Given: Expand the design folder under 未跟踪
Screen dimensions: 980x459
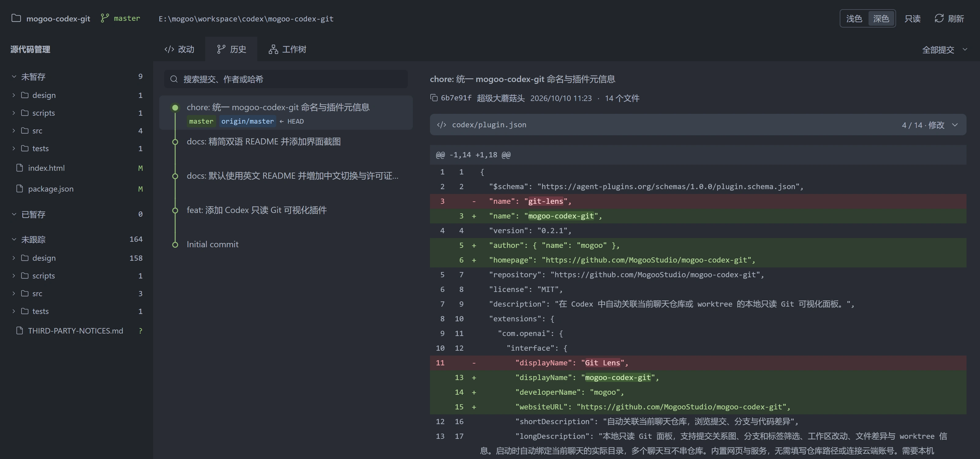Looking at the screenshot, I should pos(14,258).
